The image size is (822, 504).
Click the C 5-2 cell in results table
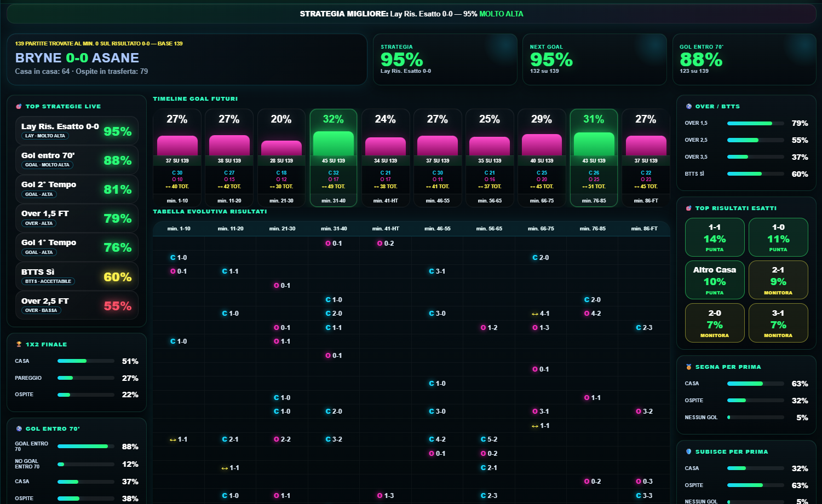click(489, 439)
